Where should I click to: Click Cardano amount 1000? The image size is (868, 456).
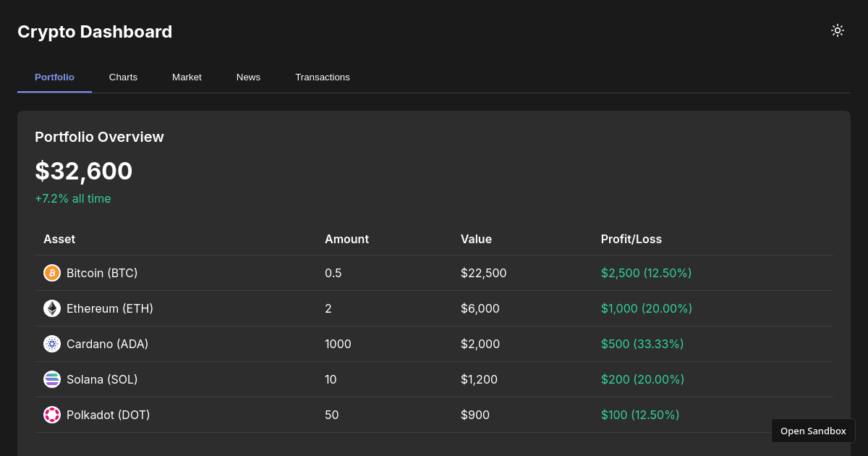pos(338,344)
